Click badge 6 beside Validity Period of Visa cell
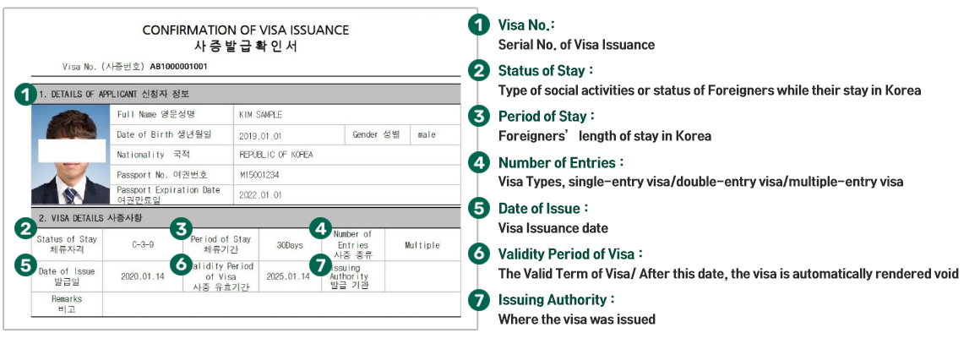 179,264
